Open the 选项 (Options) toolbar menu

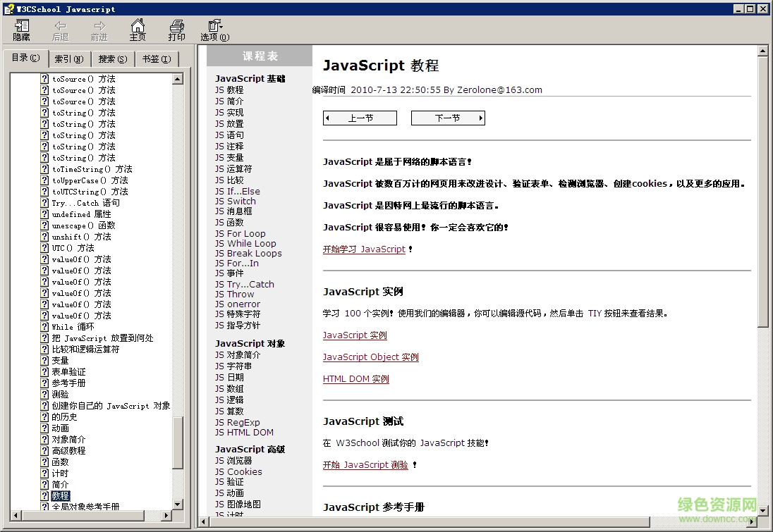click(x=214, y=30)
